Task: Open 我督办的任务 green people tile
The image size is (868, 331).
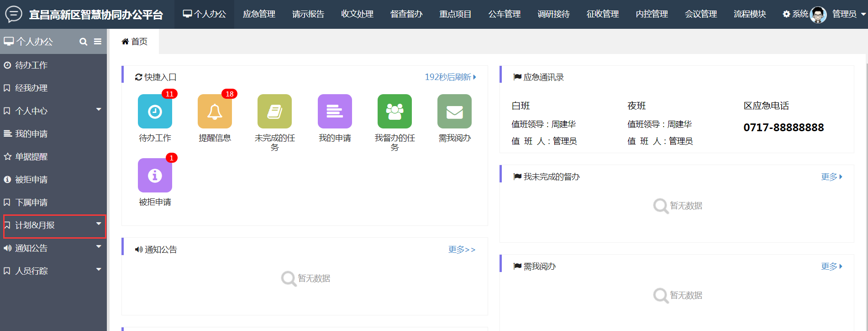Action: [x=395, y=111]
